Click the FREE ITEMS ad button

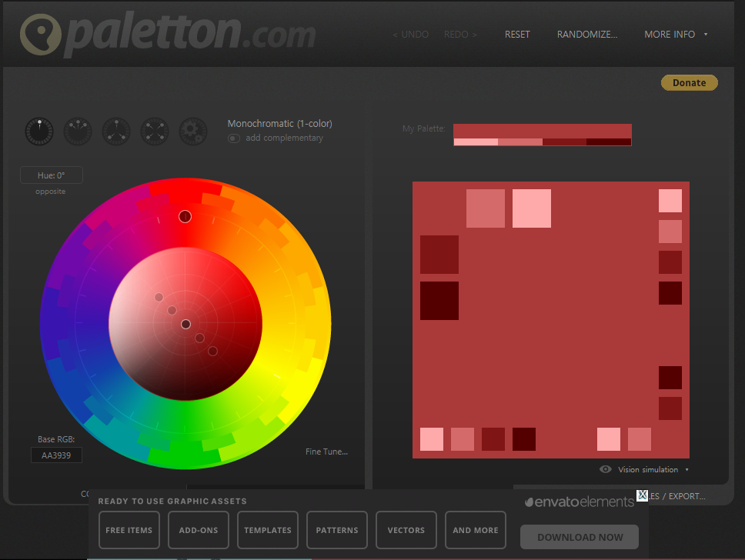[129, 530]
